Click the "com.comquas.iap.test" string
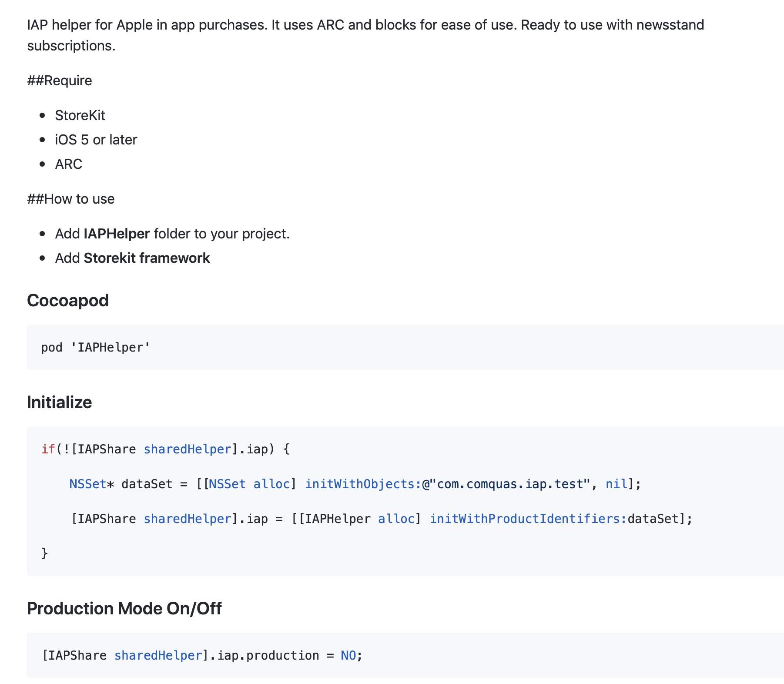The height and width of the screenshot is (684, 784). pyautogui.click(x=509, y=484)
